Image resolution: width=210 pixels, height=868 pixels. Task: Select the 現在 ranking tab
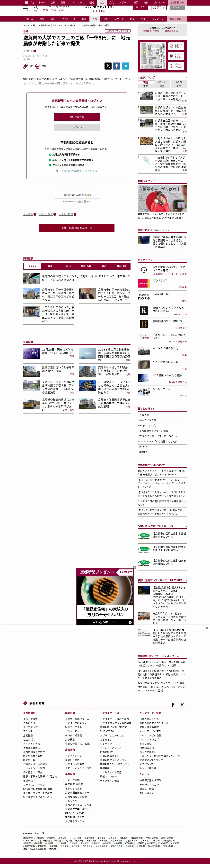coord(146,82)
